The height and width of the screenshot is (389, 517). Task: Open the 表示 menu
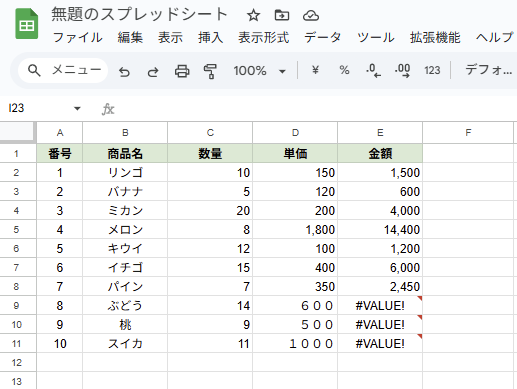click(x=170, y=37)
